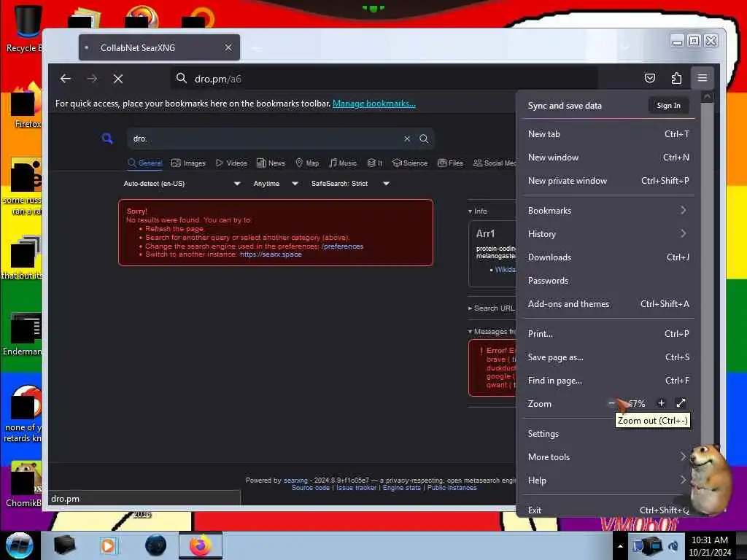747x560 pixels.
Task: Switch to the Files category tab
Action: pyautogui.click(x=450, y=163)
